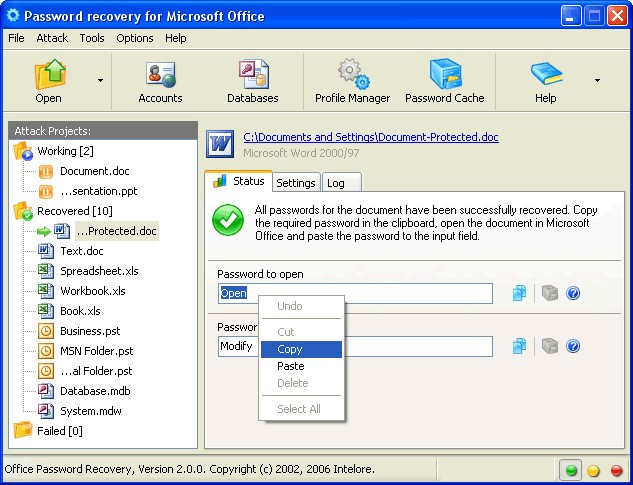Open the File menu
Image resolution: width=633 pixels, height=485 pixels.
(16, 38)
